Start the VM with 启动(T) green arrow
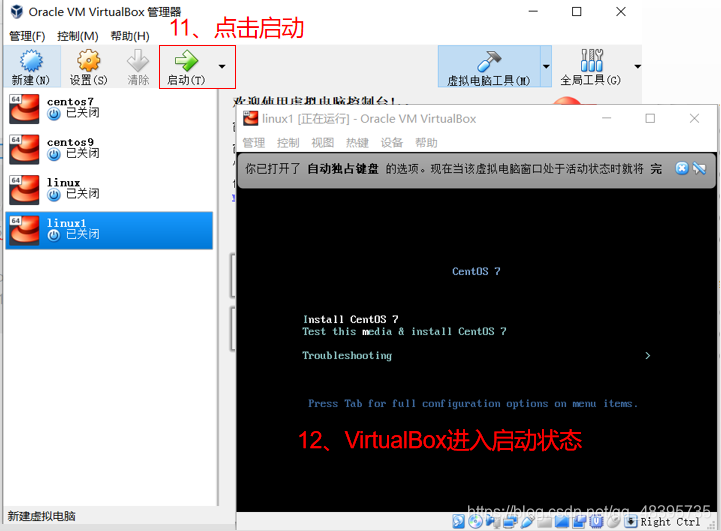Image resolution: width=721 pixels, height=531 pixels. [x=186, y=67]
